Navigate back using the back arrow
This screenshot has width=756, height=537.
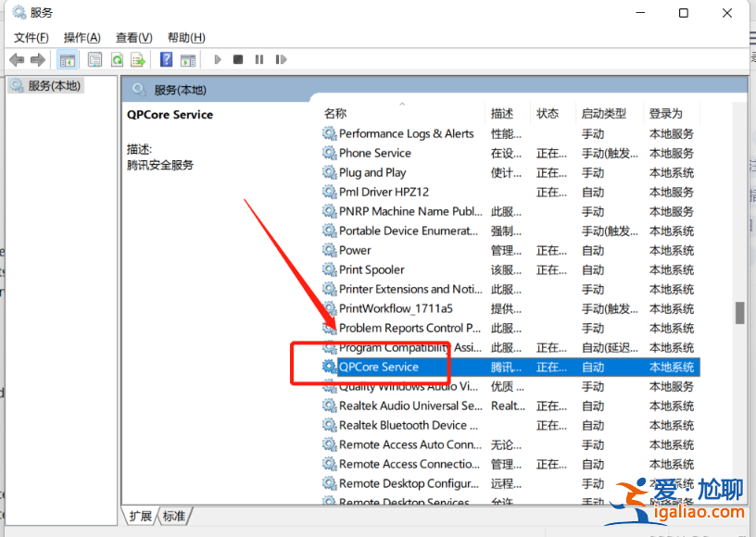(x=17, y=58)
